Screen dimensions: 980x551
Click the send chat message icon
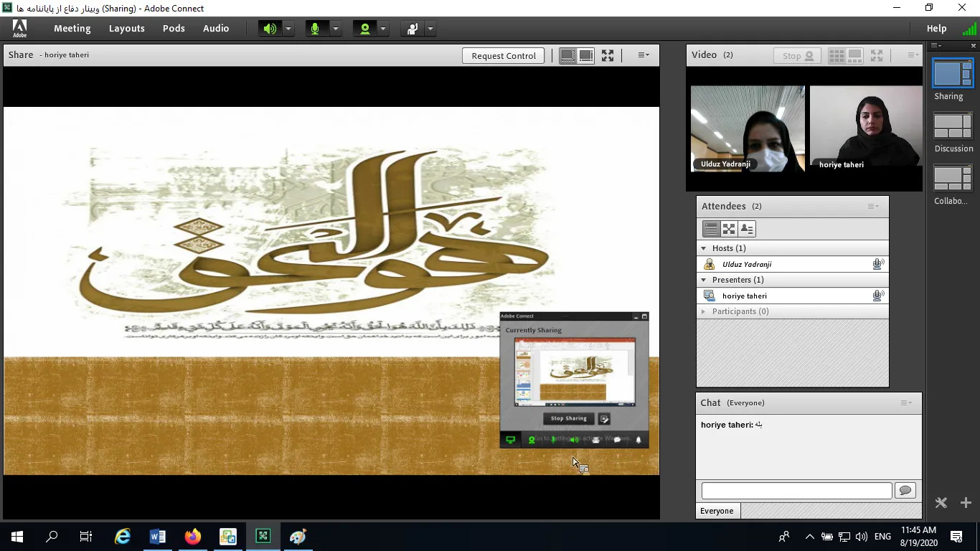pos(905,491)
